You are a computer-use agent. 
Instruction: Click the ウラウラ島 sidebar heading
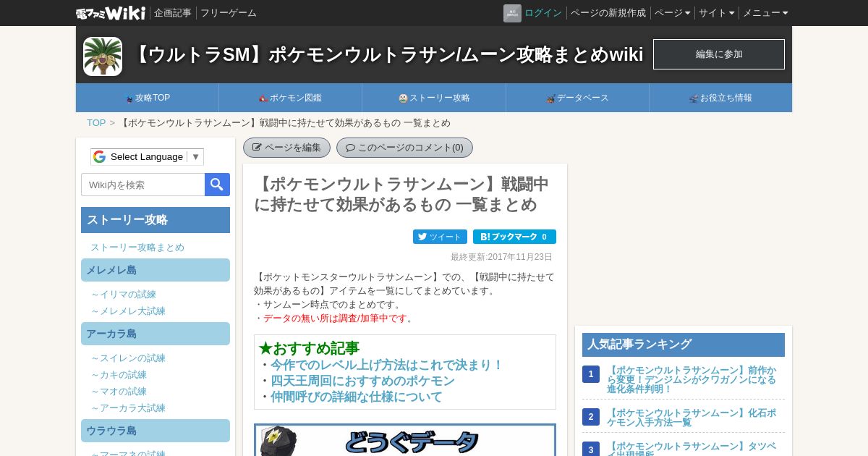(x=156, y=431)
